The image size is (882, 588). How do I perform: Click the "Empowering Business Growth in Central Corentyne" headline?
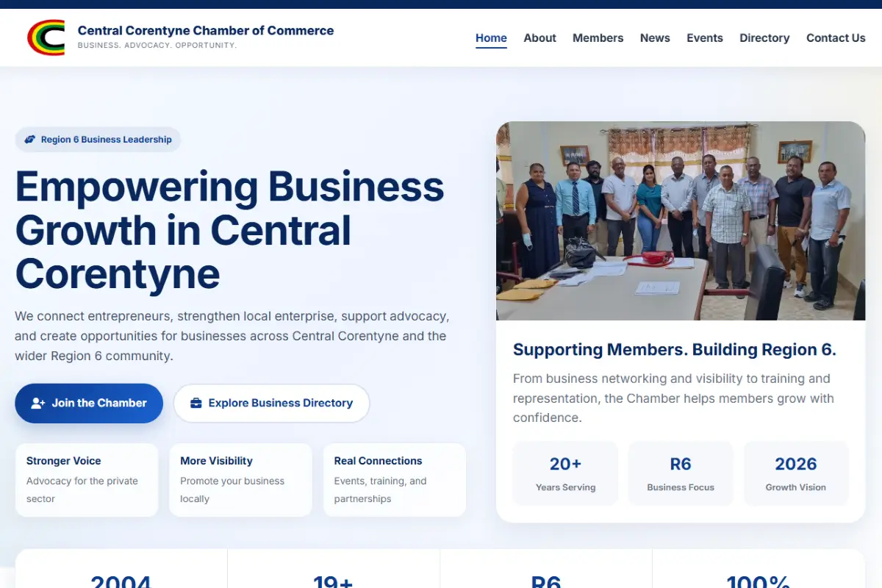coord(230,230)
